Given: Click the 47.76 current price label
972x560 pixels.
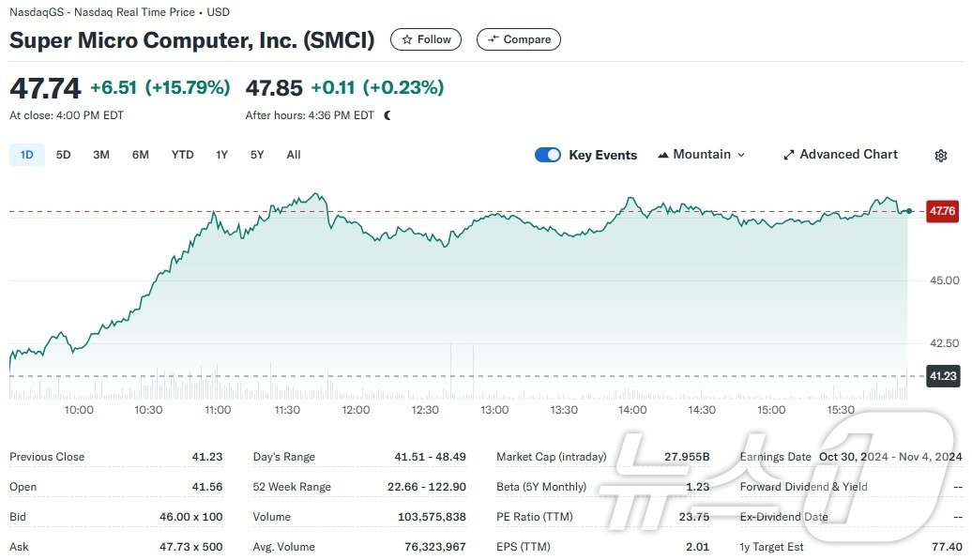Looking at the screenshot, I should 941,211.
